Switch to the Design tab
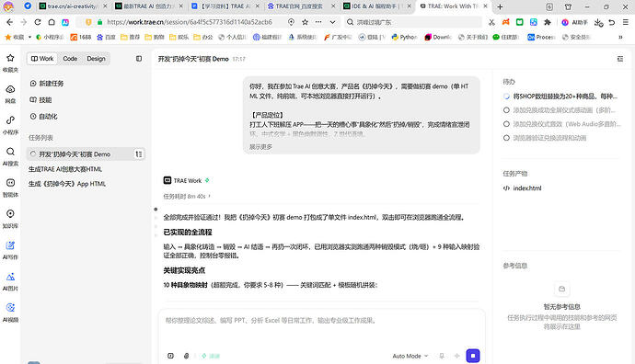The image size is (635, 364). [96, 59]
